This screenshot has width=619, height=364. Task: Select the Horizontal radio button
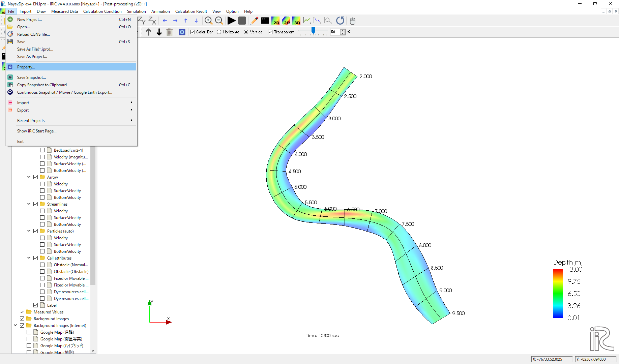(x=219, y=32)
